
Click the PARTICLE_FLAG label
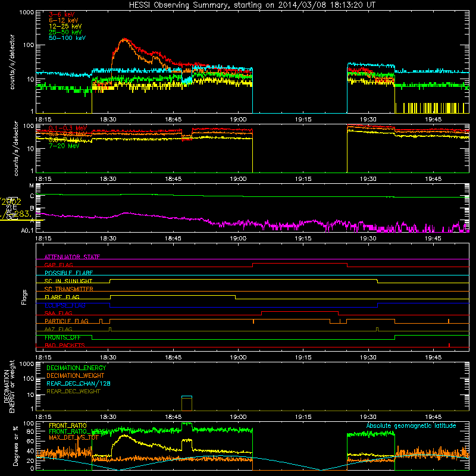67,321
